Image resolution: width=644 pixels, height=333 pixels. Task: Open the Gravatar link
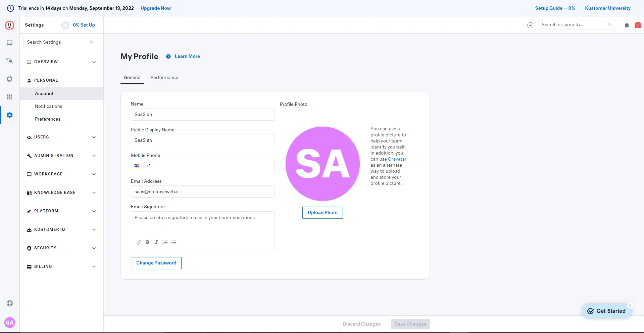point(397,159)
